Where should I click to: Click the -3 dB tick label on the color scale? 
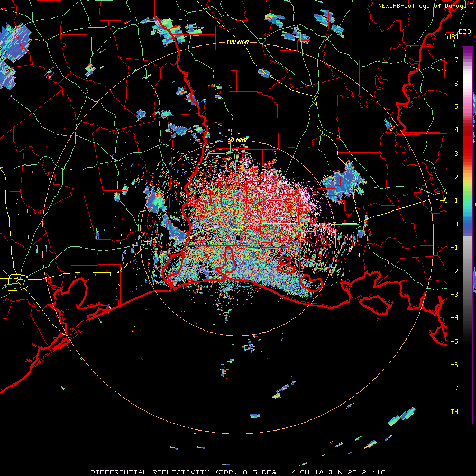(x=454, y=295)
